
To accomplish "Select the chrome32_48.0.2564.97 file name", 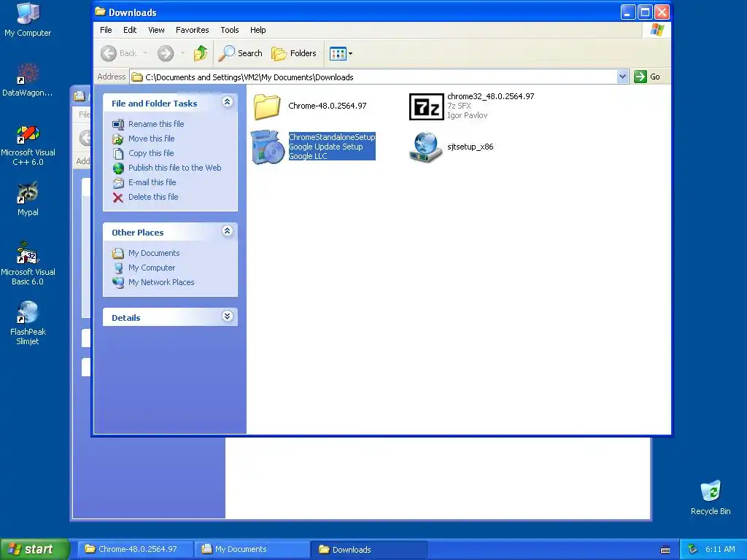I will pos(491,96).
